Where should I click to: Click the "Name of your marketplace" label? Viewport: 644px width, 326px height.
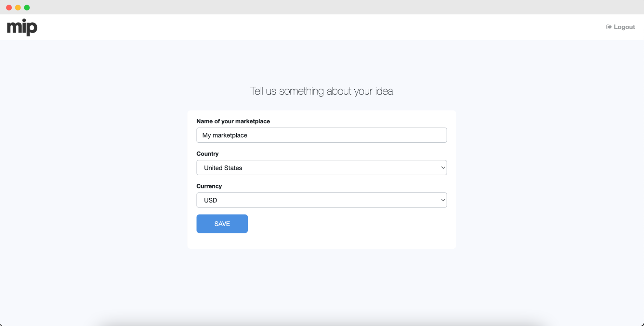[x=233, y=121]
